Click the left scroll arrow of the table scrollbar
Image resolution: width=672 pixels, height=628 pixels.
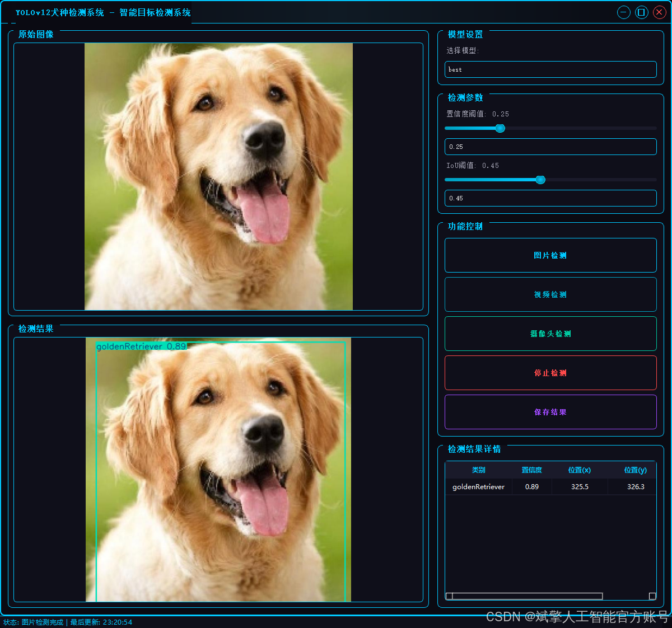click(449, 596)
